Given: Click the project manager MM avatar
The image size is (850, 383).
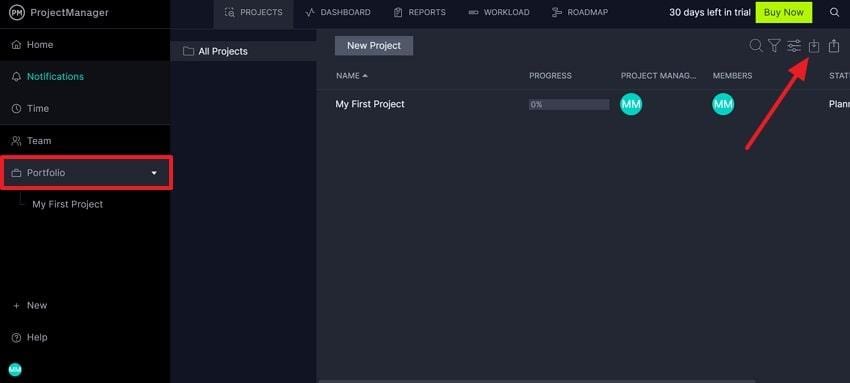Looking at the screenshot, I should pyautogui.click(x=631, y=104).
